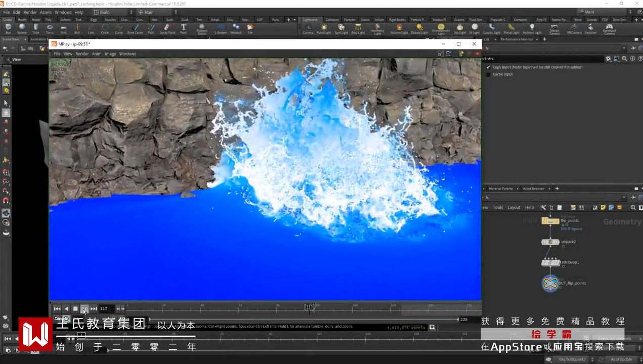
Task: Open the MPlay Anim menu
Action: point(97,54)
